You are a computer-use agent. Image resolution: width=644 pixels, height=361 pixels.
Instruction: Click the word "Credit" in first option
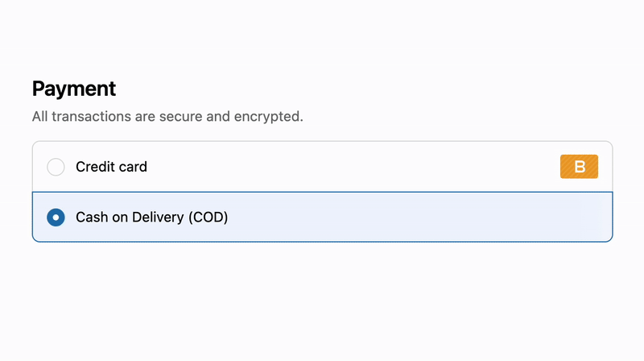point(94,167)
